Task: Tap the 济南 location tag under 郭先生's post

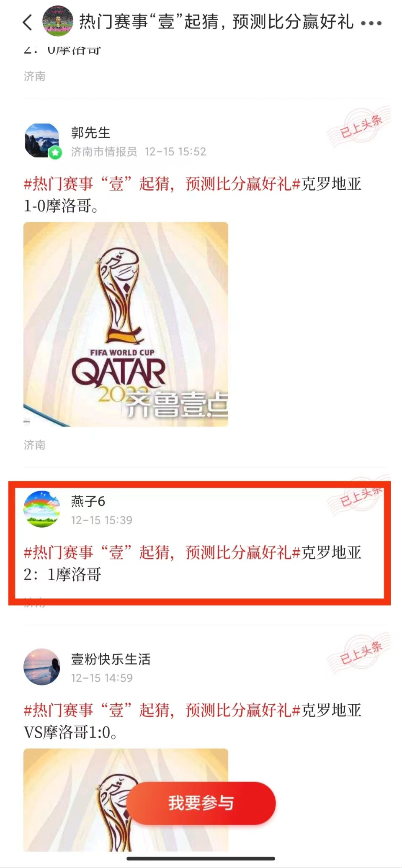Action: pos(35,445)
